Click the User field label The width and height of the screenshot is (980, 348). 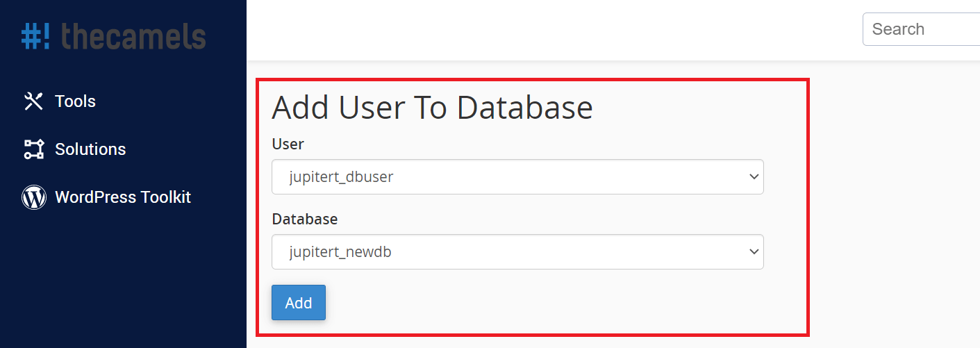288,144
